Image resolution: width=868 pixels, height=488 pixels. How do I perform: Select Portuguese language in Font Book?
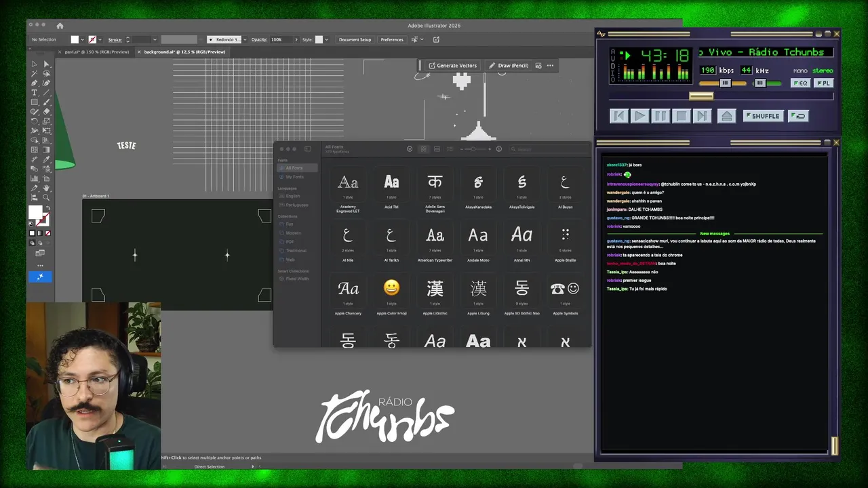pyautogui.click(x=296, y=205)
